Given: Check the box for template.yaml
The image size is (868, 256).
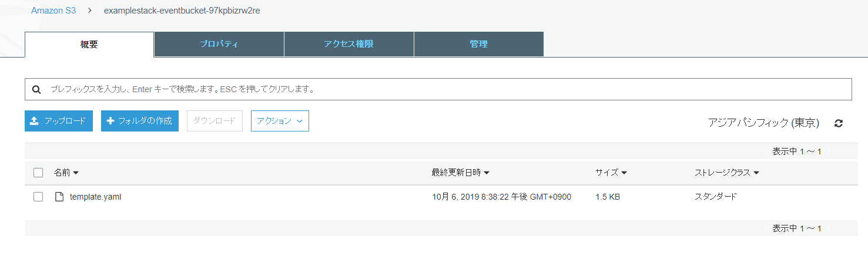Looking at the screenshot, I should click(38, 197).
